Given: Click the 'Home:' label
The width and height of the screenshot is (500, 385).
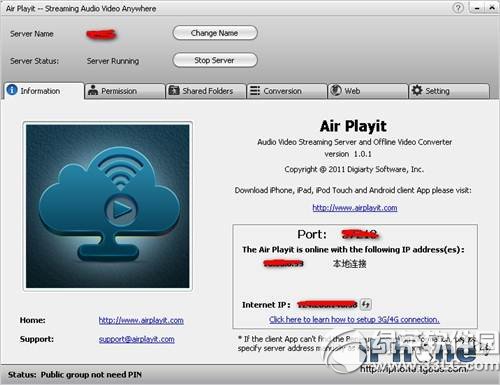Looking at the screenshot, I should [x=33, y=320].
